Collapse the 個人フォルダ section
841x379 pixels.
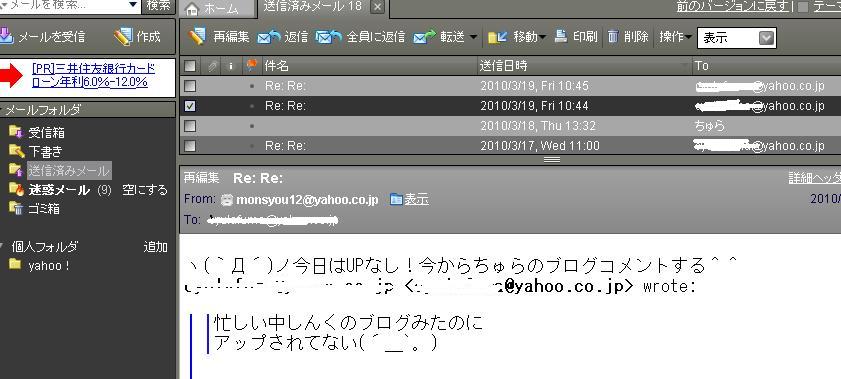(2, 247)
